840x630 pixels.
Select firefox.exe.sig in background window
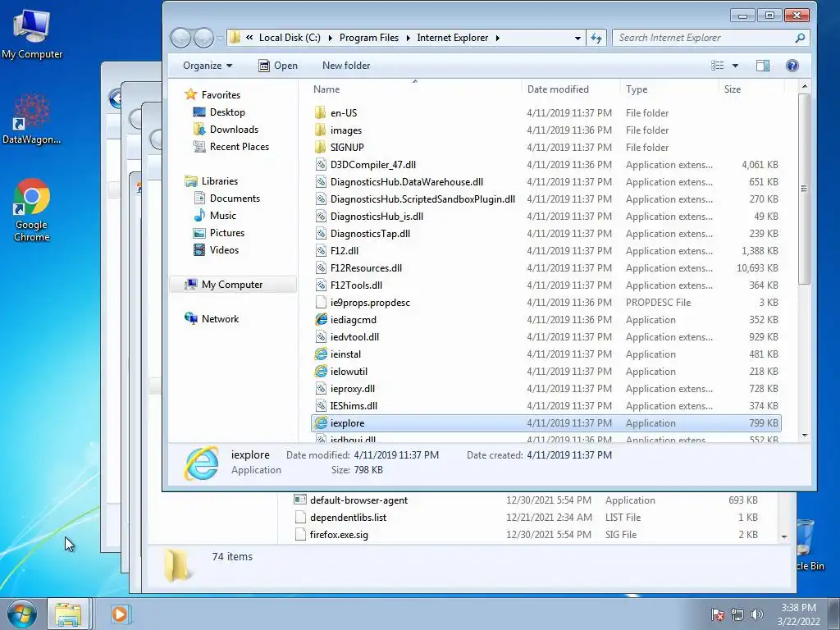point(339,535)
